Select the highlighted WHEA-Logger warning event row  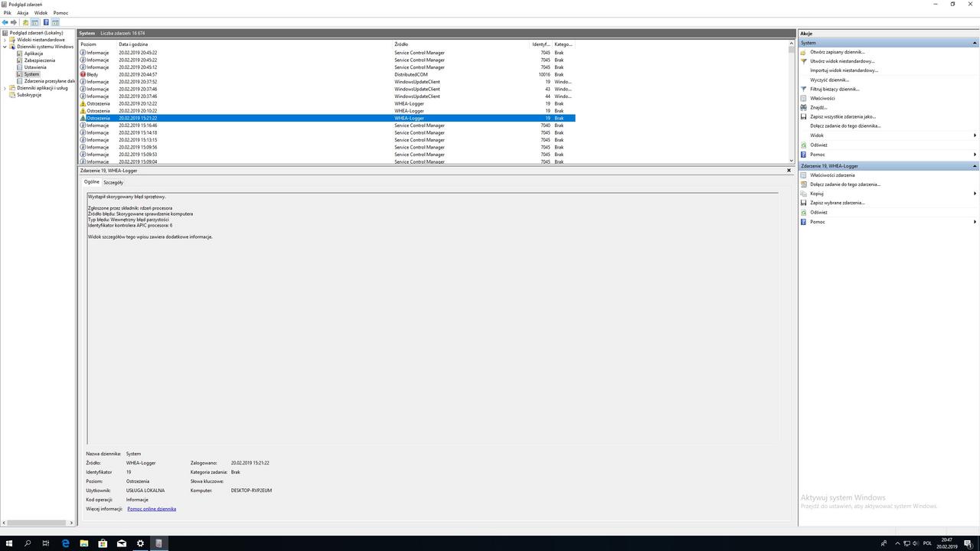click(x=306, y=118)
